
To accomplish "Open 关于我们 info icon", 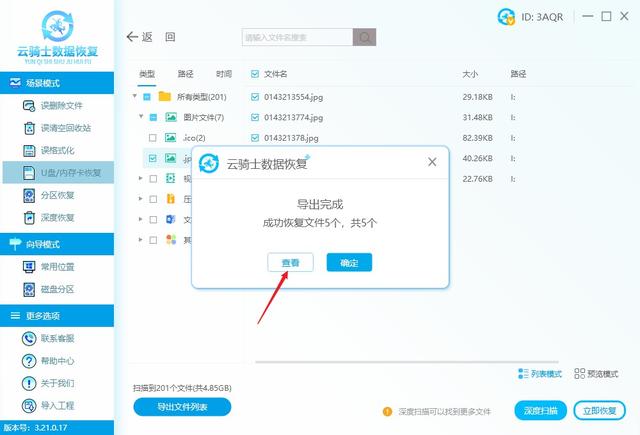I will click(29, 383).
